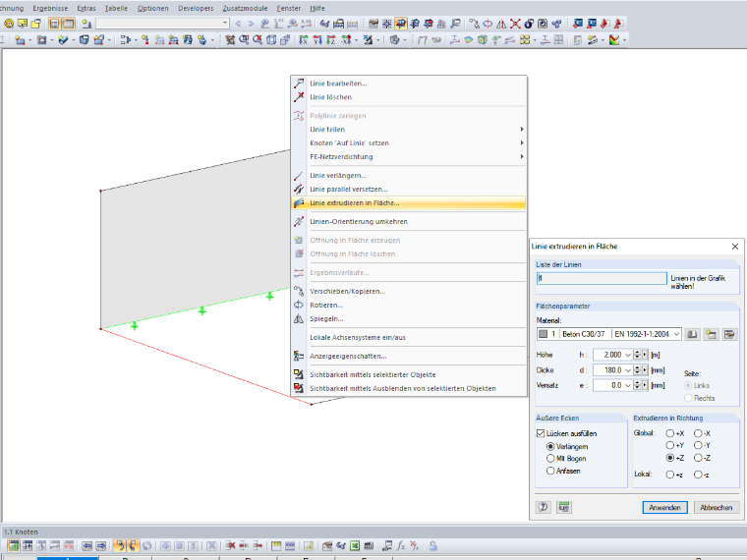
Task: Click Linie extrudieren in Fläche menu entry
Action: (408, 202)
